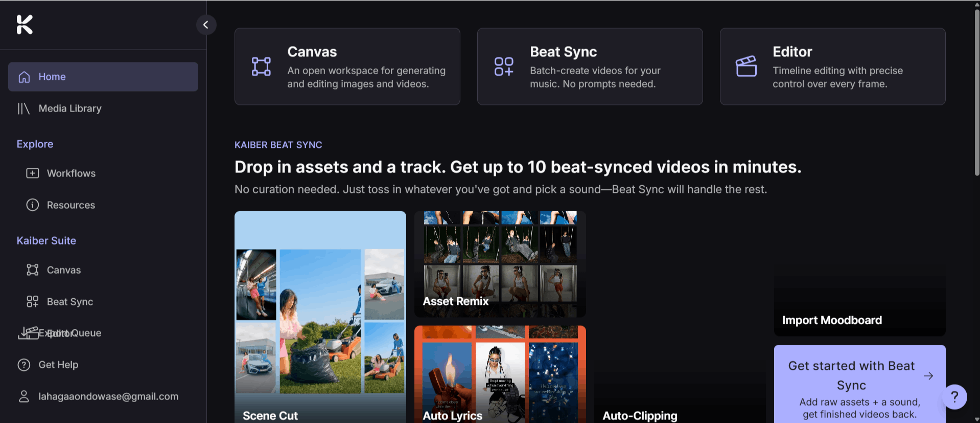Go to Home in the sidebar

[x=103, y=77]
